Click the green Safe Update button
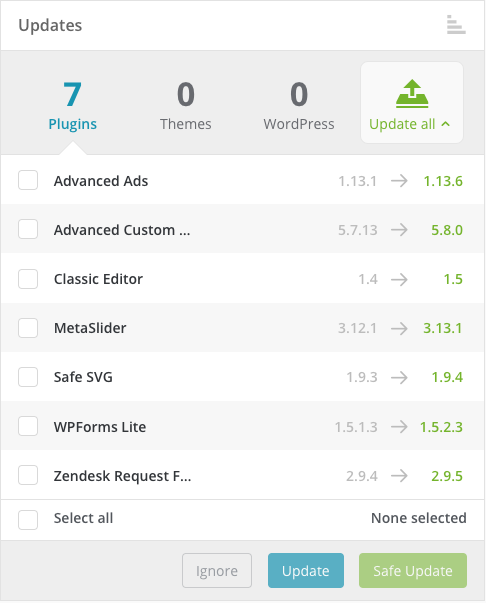486x603 pixels. 413,570
